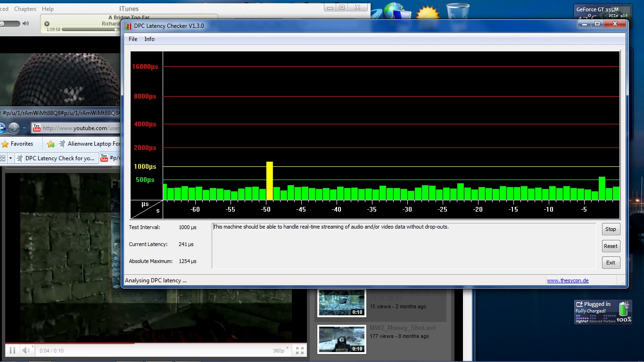The height and width of the screenshot is (362, 644).
Task: Click the Test Interval value 1000 µs
Action: click(x=188, y=227)
